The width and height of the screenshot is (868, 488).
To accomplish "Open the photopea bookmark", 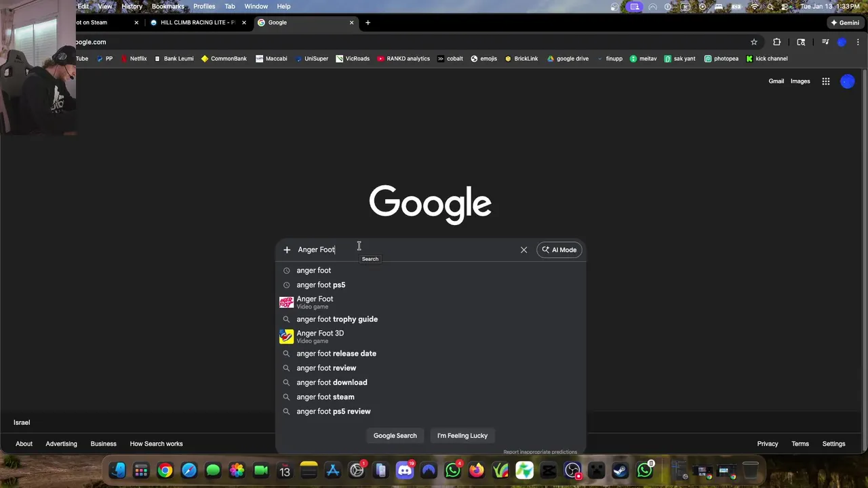I will click(722, 59).
